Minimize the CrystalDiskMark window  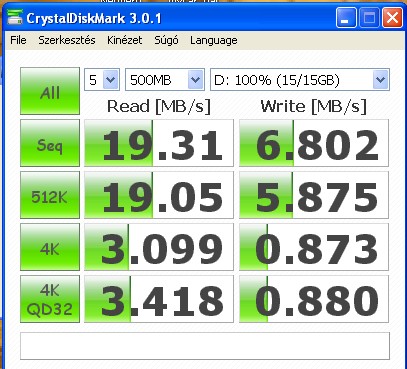[346, 18]
